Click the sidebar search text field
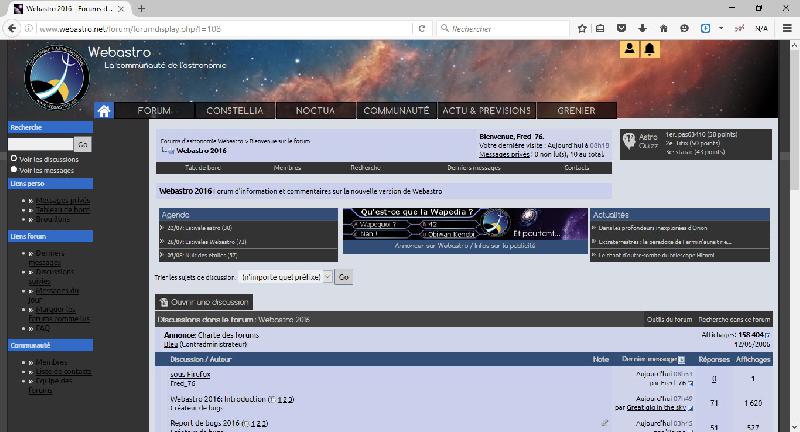The width and height of the screenshot is (800, 432). pos(41,144)
